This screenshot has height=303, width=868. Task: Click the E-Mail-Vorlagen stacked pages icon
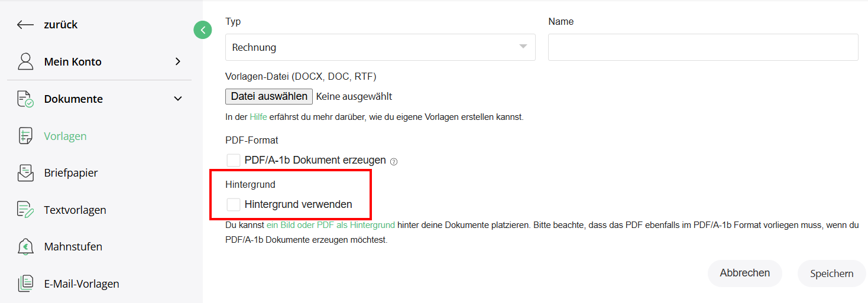(x=25, y=284)
